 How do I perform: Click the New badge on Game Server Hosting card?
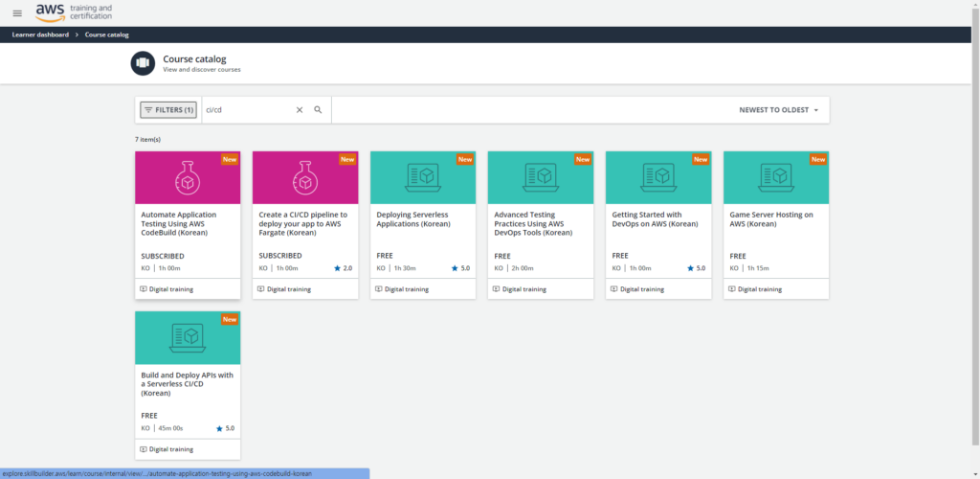pos(818,159)
